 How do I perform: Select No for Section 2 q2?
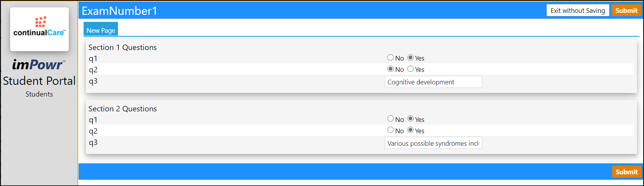(x=391, y=130)
